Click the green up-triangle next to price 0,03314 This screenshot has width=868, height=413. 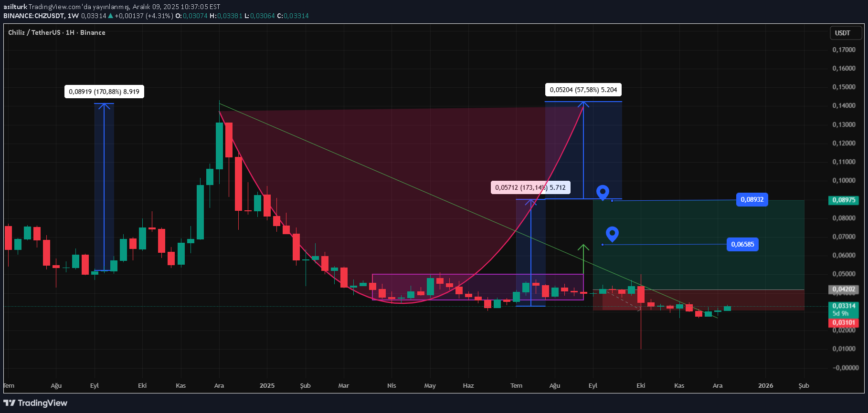coord(111,16)
